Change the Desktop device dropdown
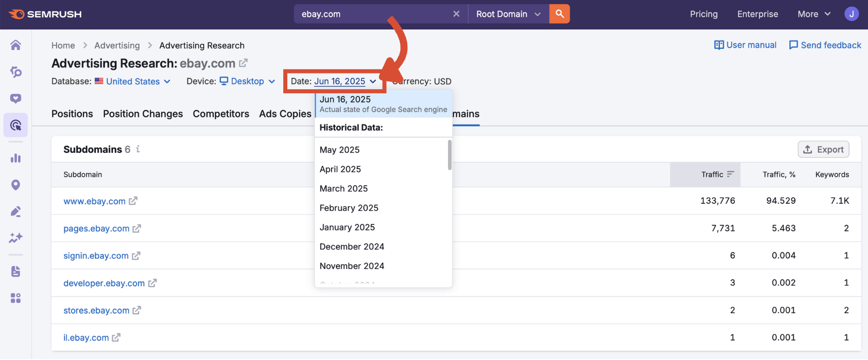Viewport: 868px width, 360px height. click(247, 82)
